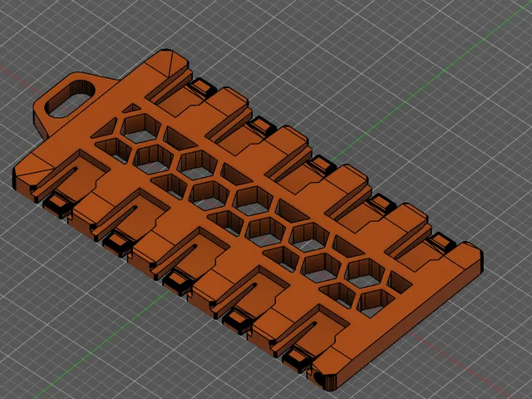Select the round hole at the model's bottom corner
This screenshot has height=399, width=532.
(319, 377)
